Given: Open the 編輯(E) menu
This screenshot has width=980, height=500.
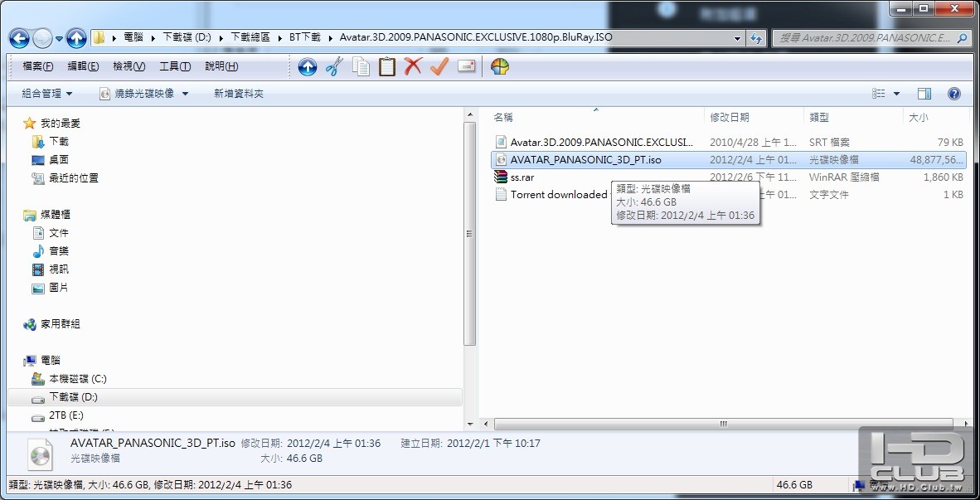Looking at the screenshot, I should (83, 66).
